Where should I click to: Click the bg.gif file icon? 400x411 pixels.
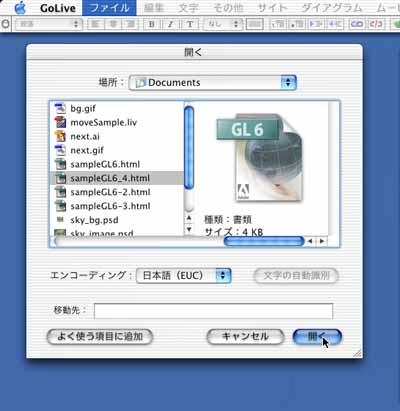click(60, 108)
